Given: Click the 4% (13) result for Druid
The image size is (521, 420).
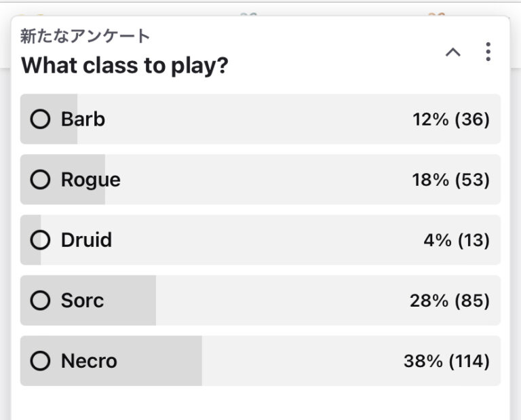Looking at the screenshot, I should [x=457, y=240].
